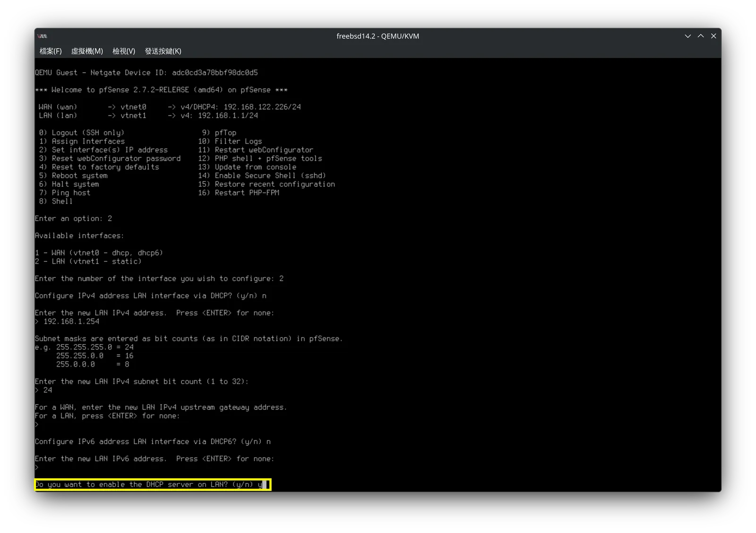The height and width of the screenshot is (533, 756).
Task: Click '2 - LAN (vtnet1 - static)' line
Action: click(88, 261)
